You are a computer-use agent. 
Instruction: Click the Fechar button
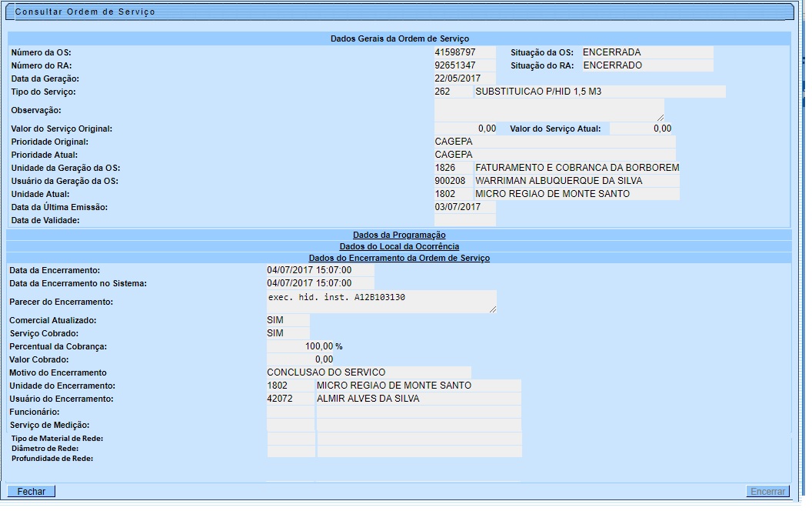[x=32, y=491]
